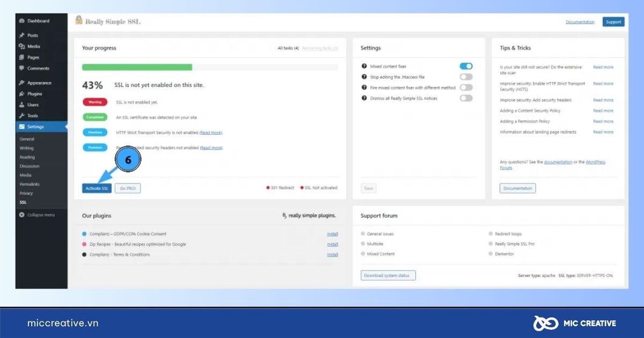Open the Dashboard menu icon

coord(22,21)
